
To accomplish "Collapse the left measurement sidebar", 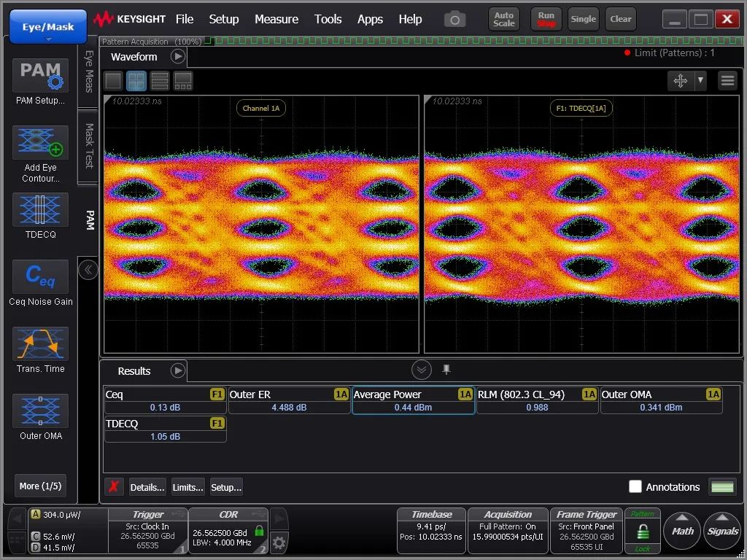I will [88, 270].
